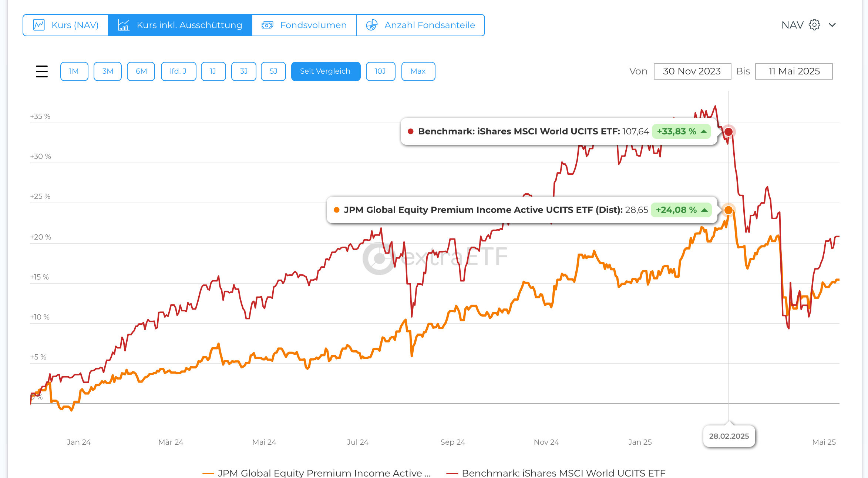Select the 1M time range button
Image resolution: width=868 pixels, height=478 pixels.
point(74,71)
